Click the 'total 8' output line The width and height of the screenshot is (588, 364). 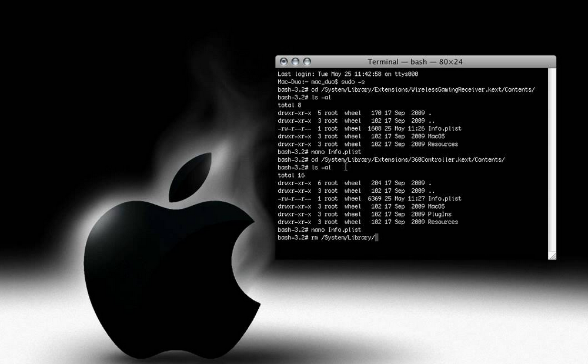(289, 105)
